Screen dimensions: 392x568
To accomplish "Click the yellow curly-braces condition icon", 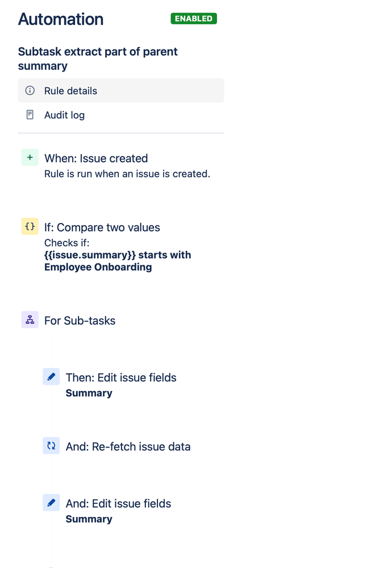I will coord(30,227).
